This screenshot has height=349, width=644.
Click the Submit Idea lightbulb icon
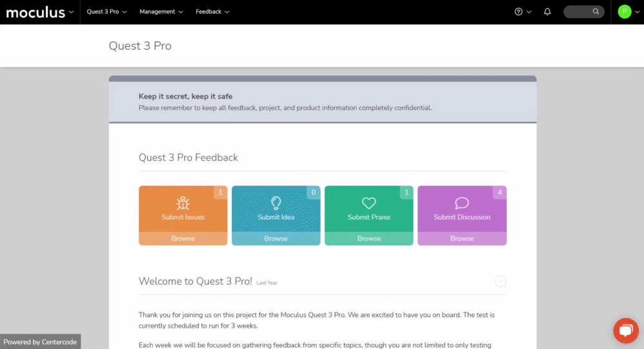(276, 203)
